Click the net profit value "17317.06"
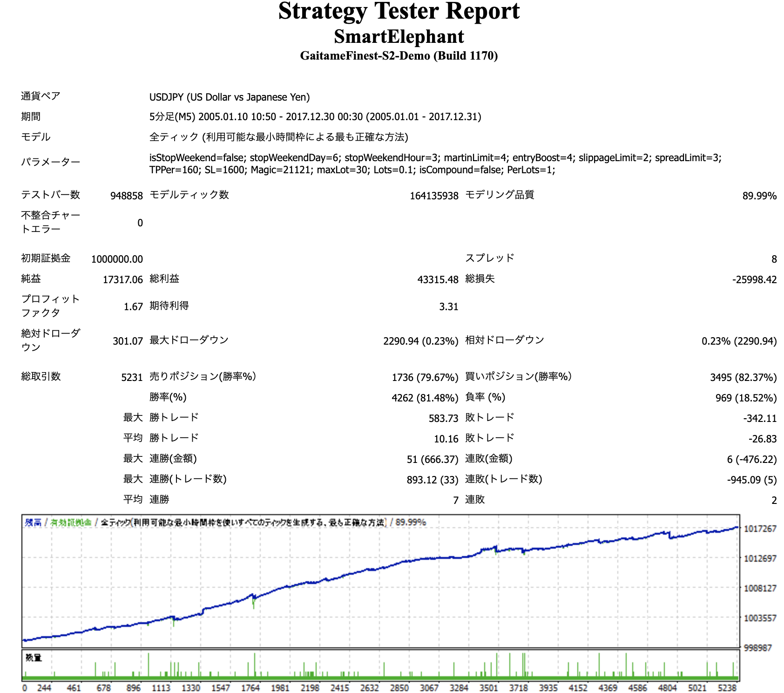This screenshot has height=693, width=784. tap(123, 279)
